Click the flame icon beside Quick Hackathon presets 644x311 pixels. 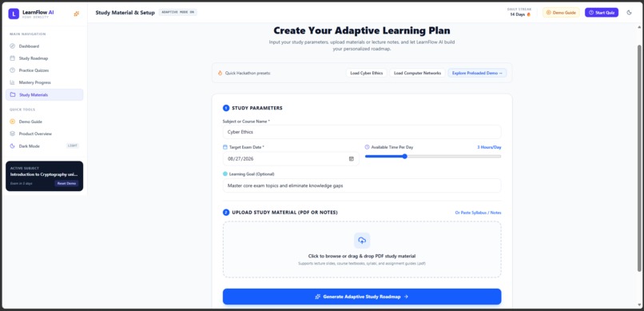pyautogui.click(x=220, y=73)
